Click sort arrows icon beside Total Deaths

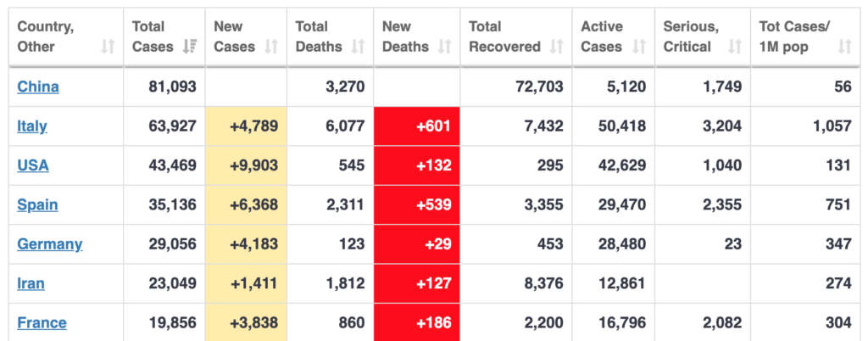[358, 47]
